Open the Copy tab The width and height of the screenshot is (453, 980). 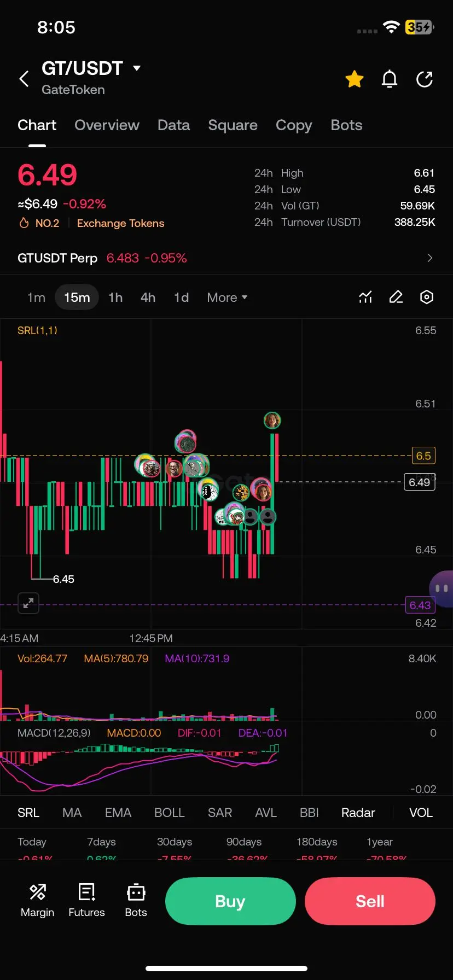294,125
